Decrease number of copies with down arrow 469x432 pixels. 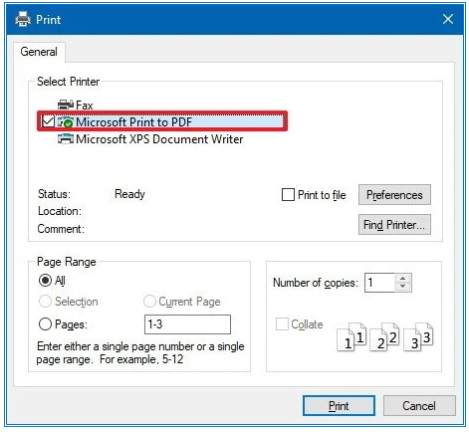(x=403, y=287)
